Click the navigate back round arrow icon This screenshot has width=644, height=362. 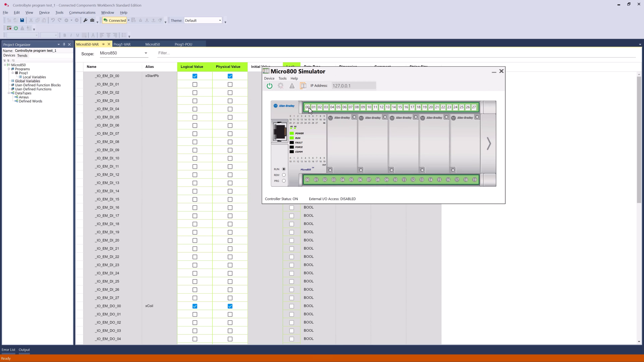(x=66, y=20)
